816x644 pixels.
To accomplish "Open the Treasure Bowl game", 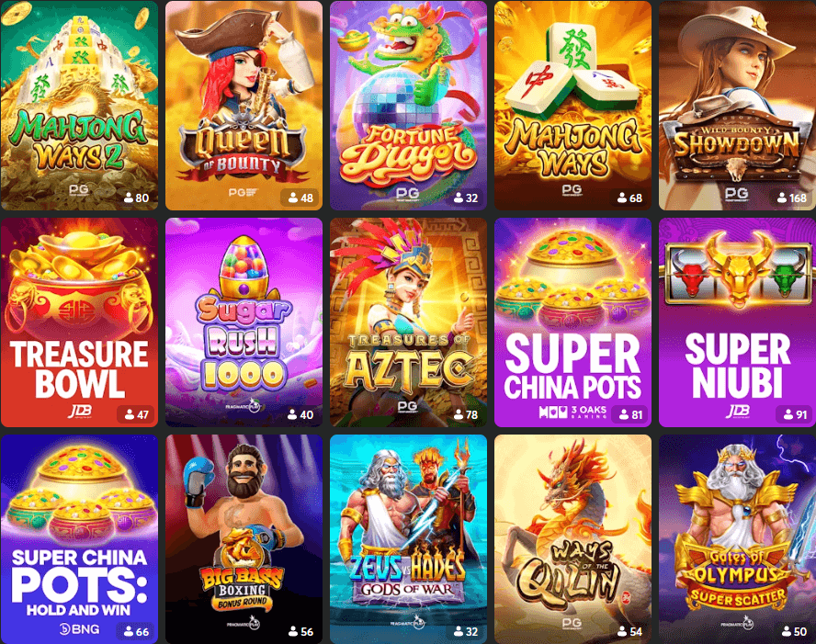I will tap(79, 322).
